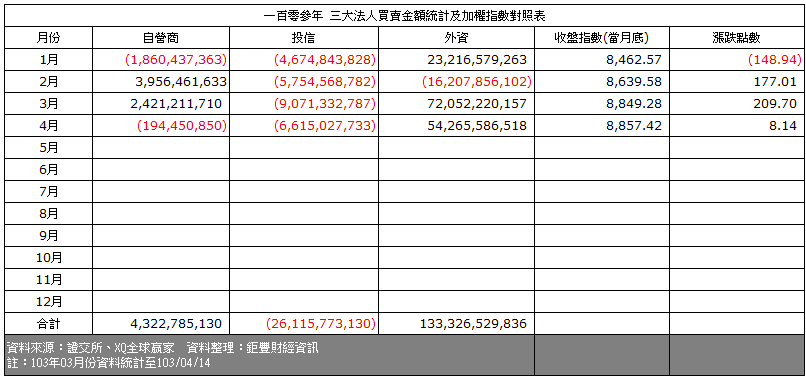The image size is (806, 377).
Task: Click the 8月 row label
Action: 48,213
